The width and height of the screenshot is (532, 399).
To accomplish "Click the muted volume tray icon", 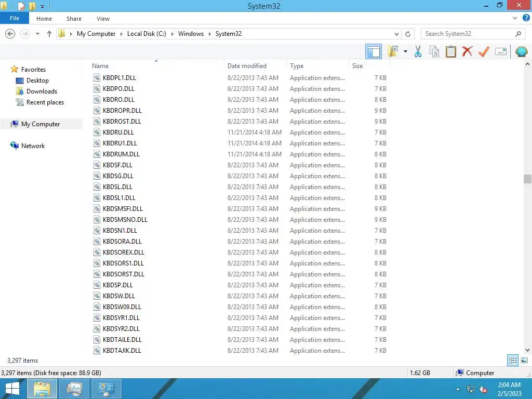I will 483,389.
